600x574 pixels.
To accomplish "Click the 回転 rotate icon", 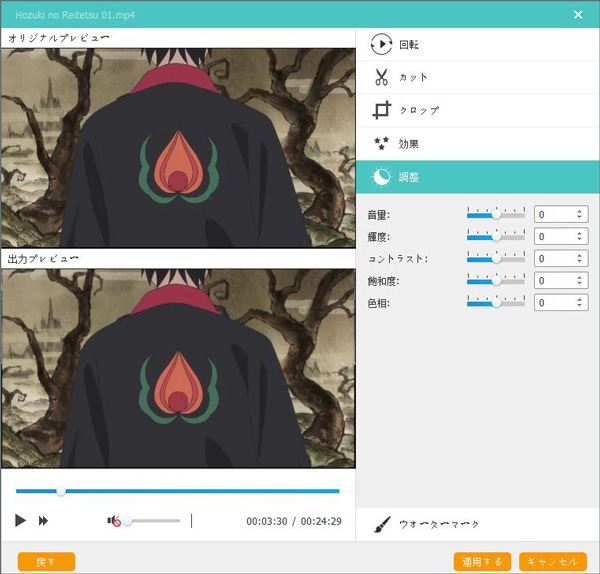I will 381,45.
